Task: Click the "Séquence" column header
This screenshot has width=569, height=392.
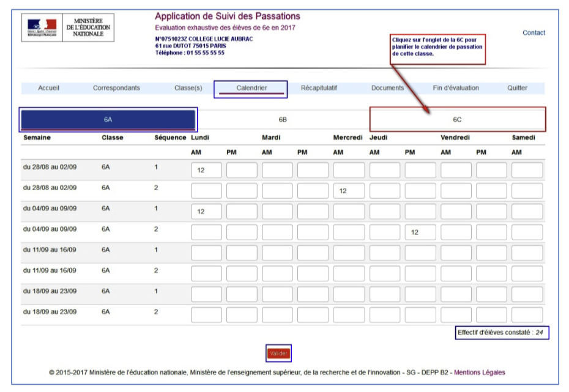Action: tap(170, 138)
